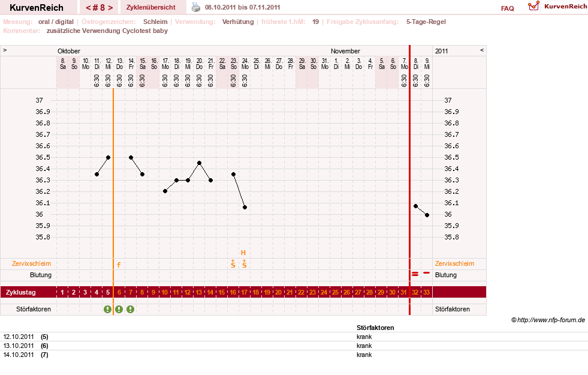
Task: Click the KurvenReich text at top right
Action: [565, 7]
